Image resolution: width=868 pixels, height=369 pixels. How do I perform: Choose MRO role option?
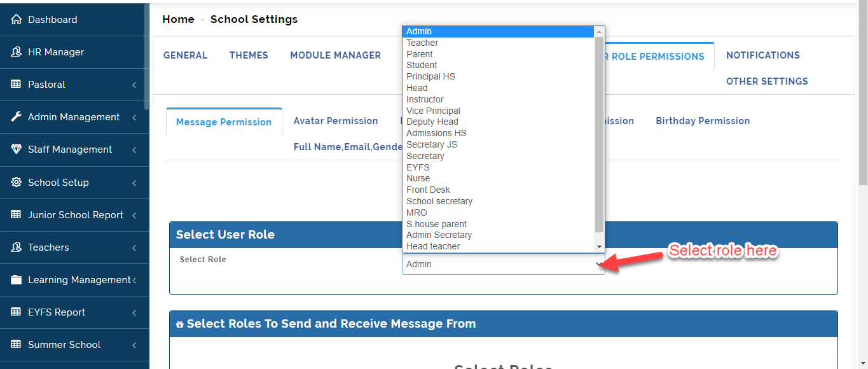coord(498,212)
